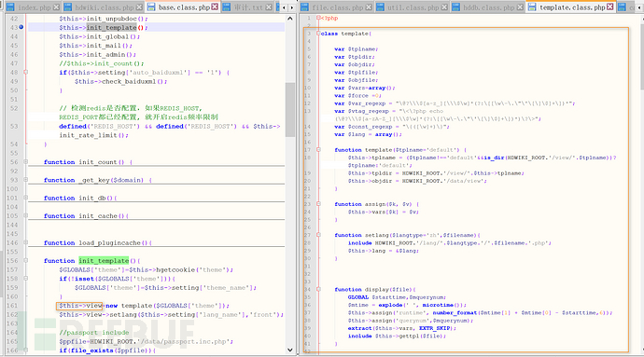Click 'var $lang = array();' line

368,134
